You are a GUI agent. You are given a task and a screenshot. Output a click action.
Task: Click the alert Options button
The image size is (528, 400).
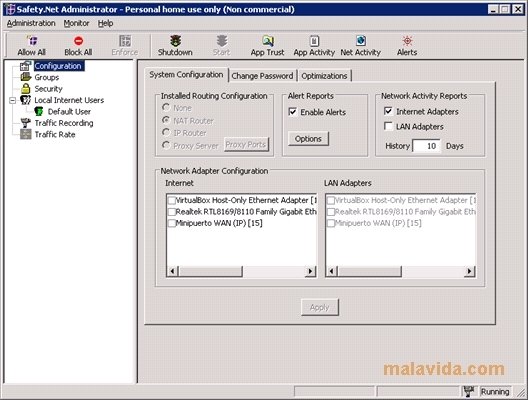[x=308, y=139]
